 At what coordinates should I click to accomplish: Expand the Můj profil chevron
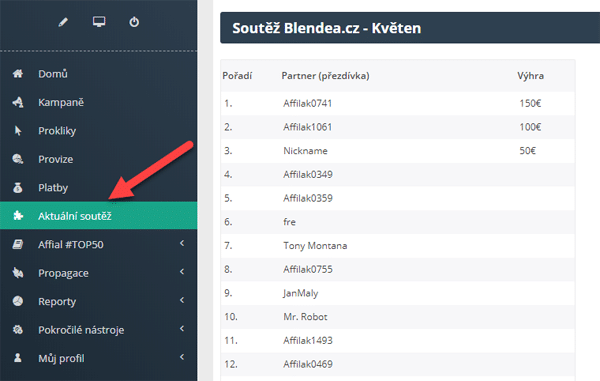click(x=182, y=357)
